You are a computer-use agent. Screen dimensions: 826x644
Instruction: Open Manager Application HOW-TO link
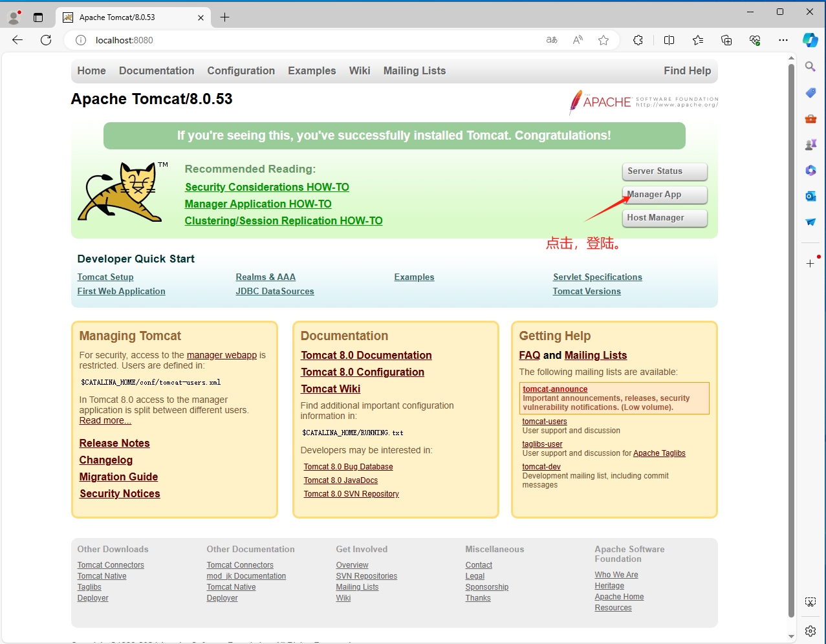coord(258,204)
